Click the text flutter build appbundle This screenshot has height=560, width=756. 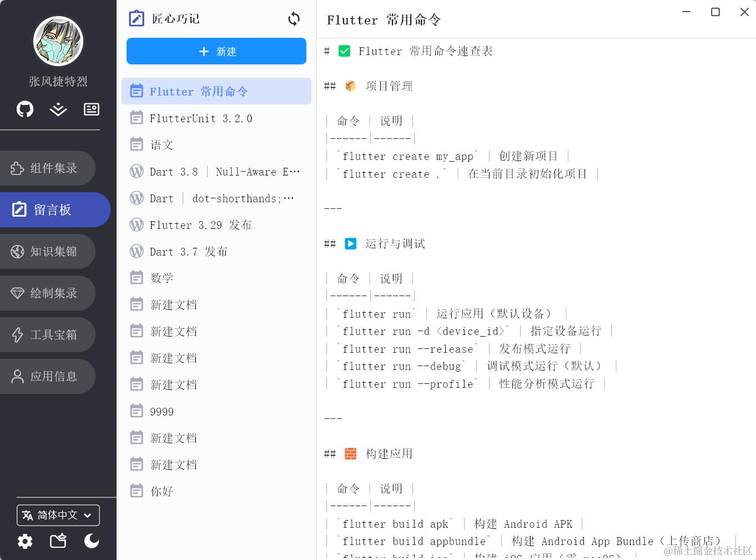(414, 541)
